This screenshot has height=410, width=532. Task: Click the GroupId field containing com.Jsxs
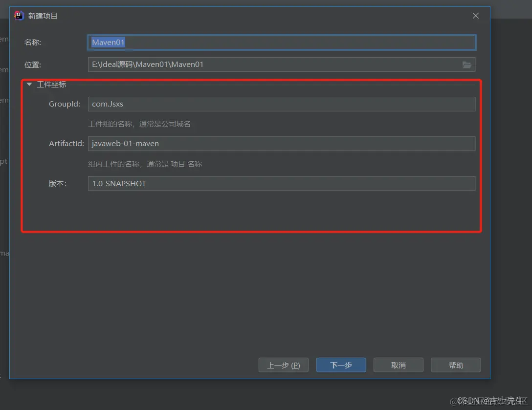[x=282, y=104]
